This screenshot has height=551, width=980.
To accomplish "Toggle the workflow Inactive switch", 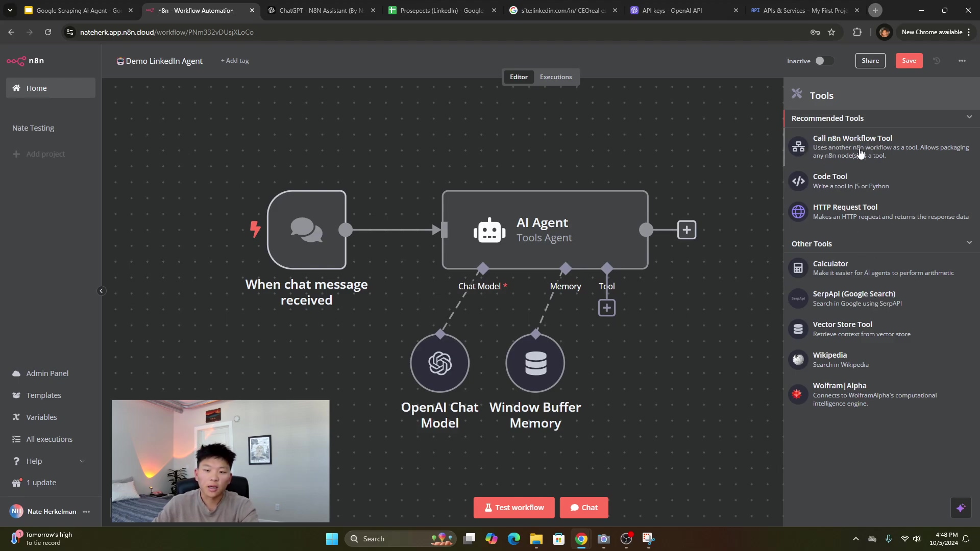I will 824,61.
